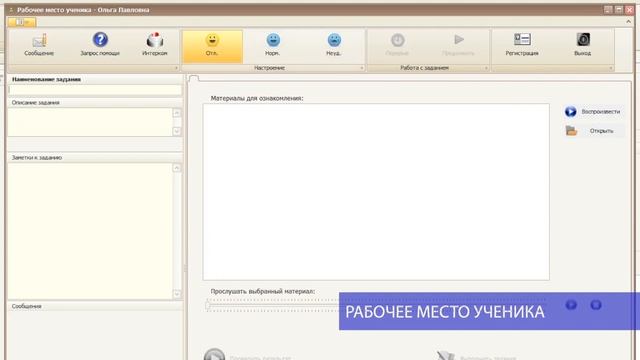Set mood to Отл. yellow smiley
The image size is (640, 360).
(212, 46)
